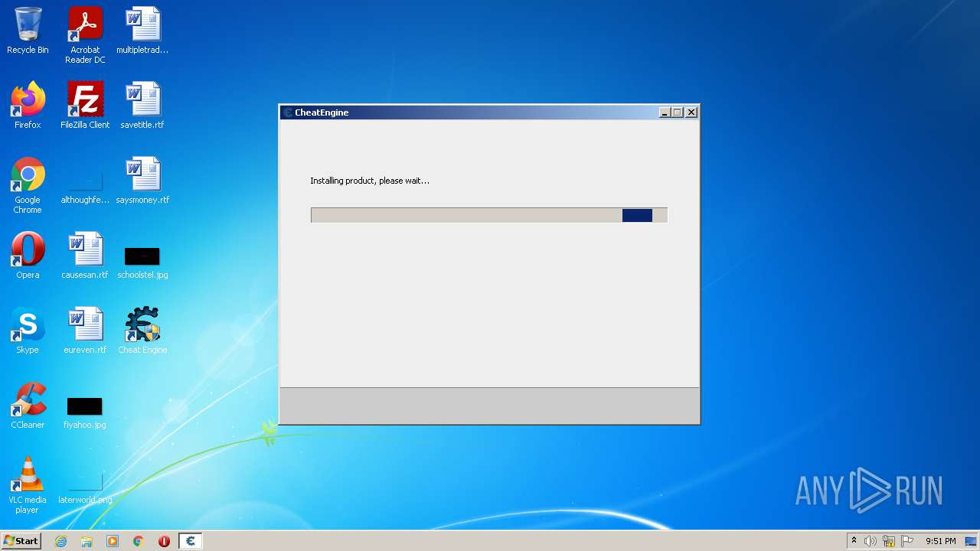
Task: Select the eureven.rtf document icon
Action: click(x=85, y=331)
